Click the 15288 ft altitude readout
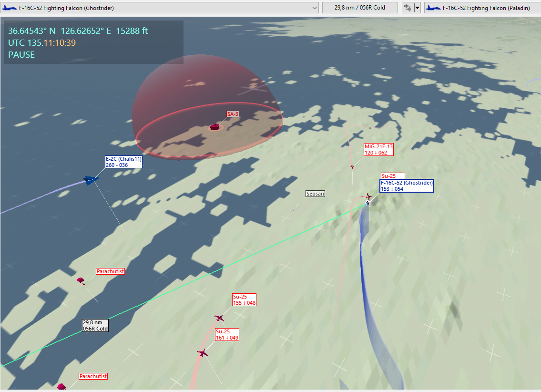Image resolution: width=541 pixels, height=392 pixels. 132,31
